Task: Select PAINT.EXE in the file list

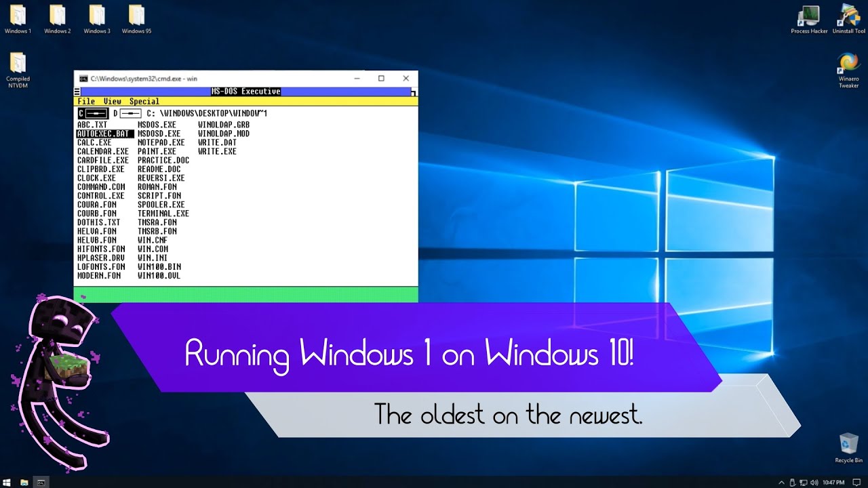Action: click(157, 151)
